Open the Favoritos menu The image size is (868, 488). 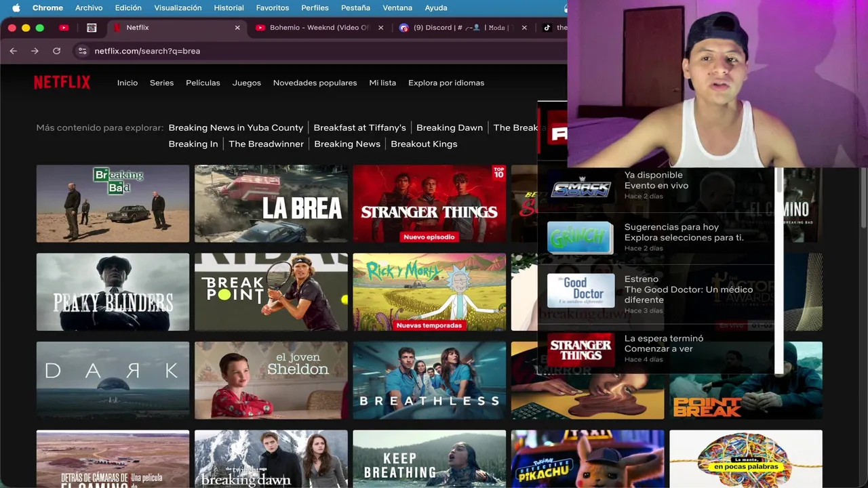(x=273, y=8)
